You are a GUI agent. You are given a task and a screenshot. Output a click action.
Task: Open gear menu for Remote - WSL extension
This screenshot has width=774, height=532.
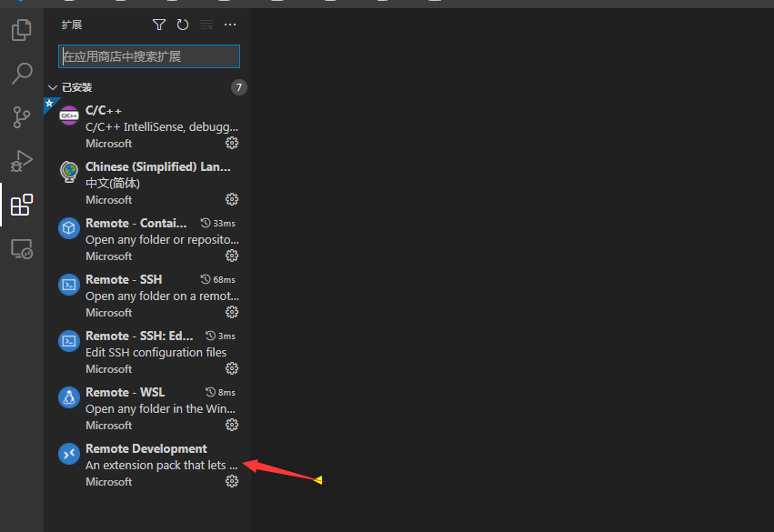click(x=232, y=425)
